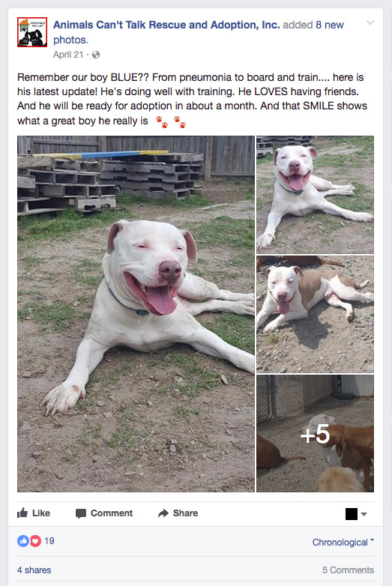Click the red heart reaction icon
Viewport: 392px width, 586px height.
[35, 541]
